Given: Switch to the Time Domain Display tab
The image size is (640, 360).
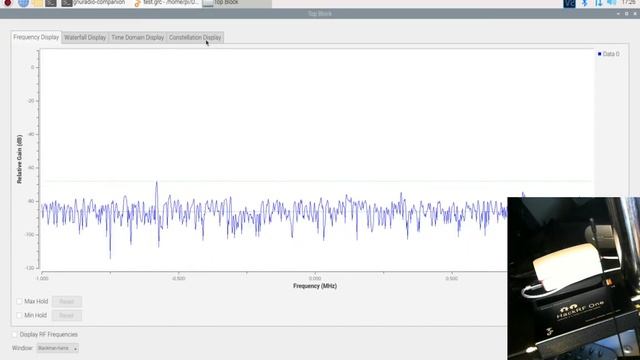Looking at the screenshot, I should pyautogui.click(x=138, y=38).
